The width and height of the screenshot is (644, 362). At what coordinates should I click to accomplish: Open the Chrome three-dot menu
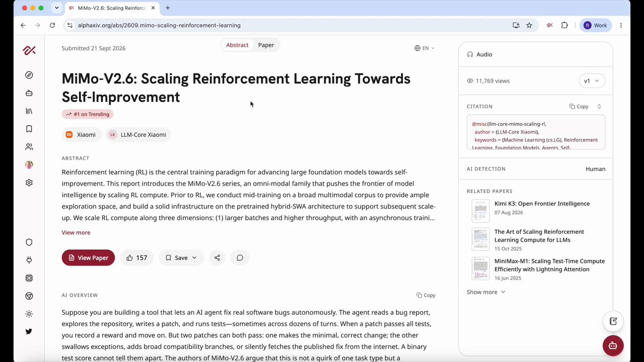point(621,25)
